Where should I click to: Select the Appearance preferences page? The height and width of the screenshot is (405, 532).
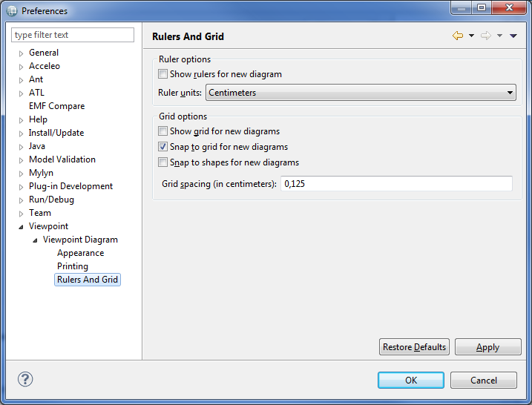point(80,253)
